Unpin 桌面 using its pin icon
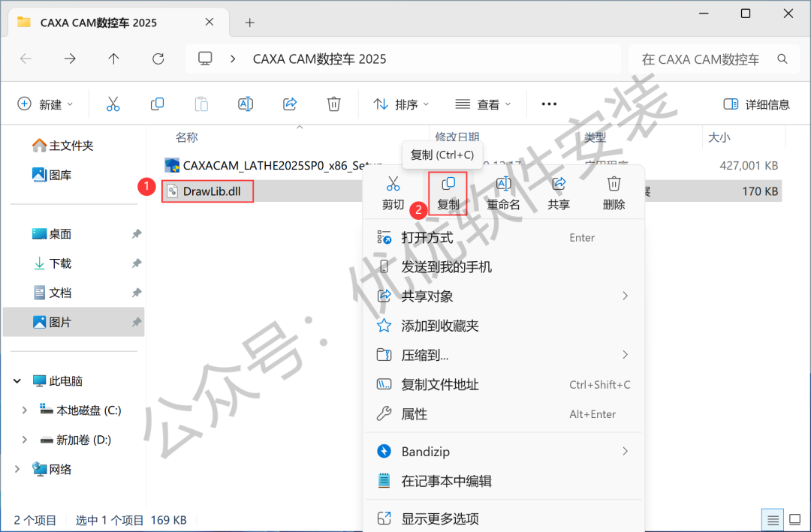The height and width of the screenshot is (532, 811). coord(137,234)
